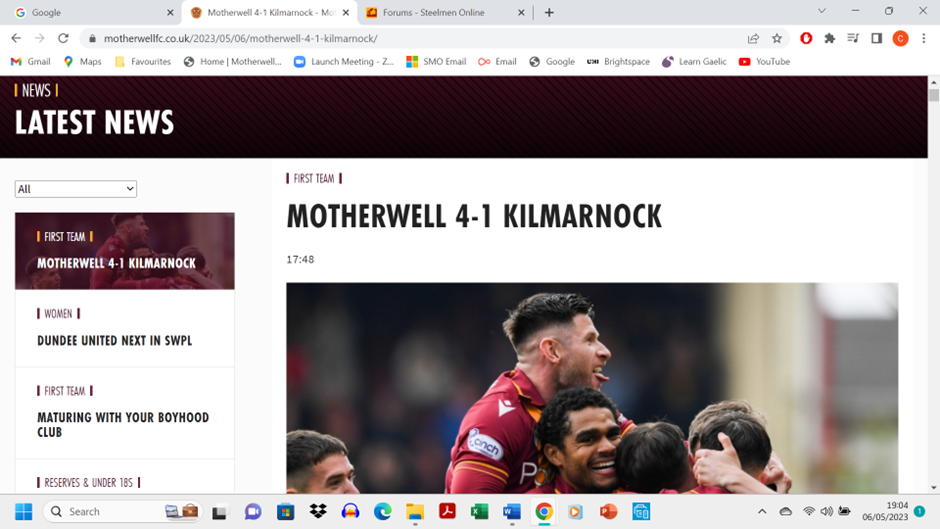Viewport: 940px width, 529px height.
Task: Open the media control toolbar icon
Action: 853,38
